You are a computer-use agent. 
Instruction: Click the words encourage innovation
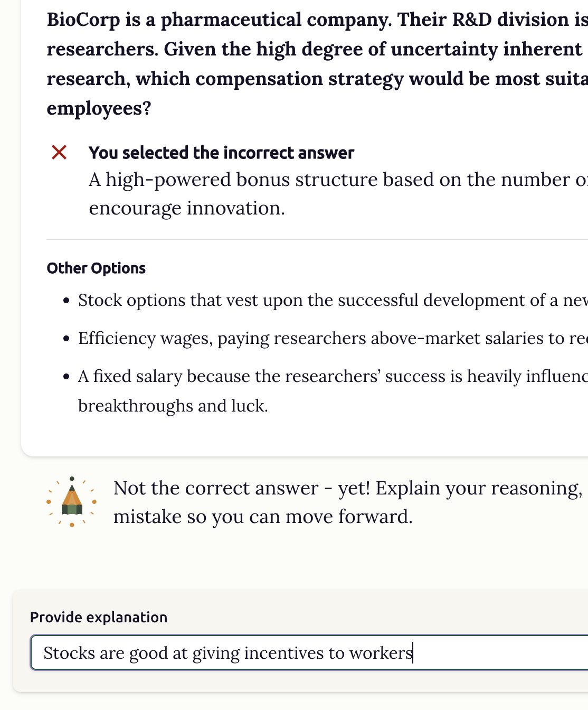(x=187, y=208)
